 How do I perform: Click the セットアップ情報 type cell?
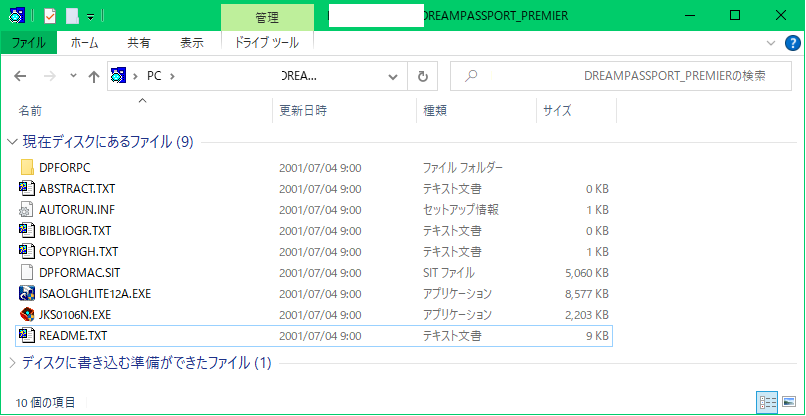click(461, 210)
